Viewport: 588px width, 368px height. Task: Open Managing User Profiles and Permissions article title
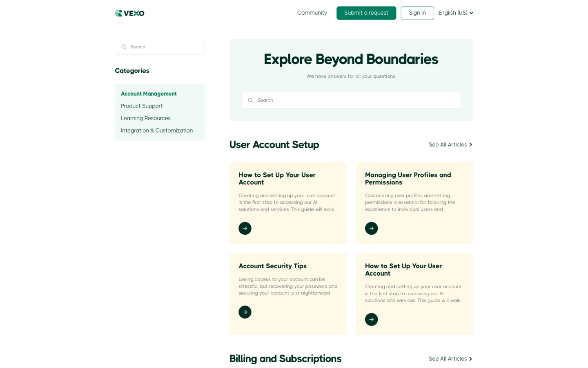click(408, 179)
